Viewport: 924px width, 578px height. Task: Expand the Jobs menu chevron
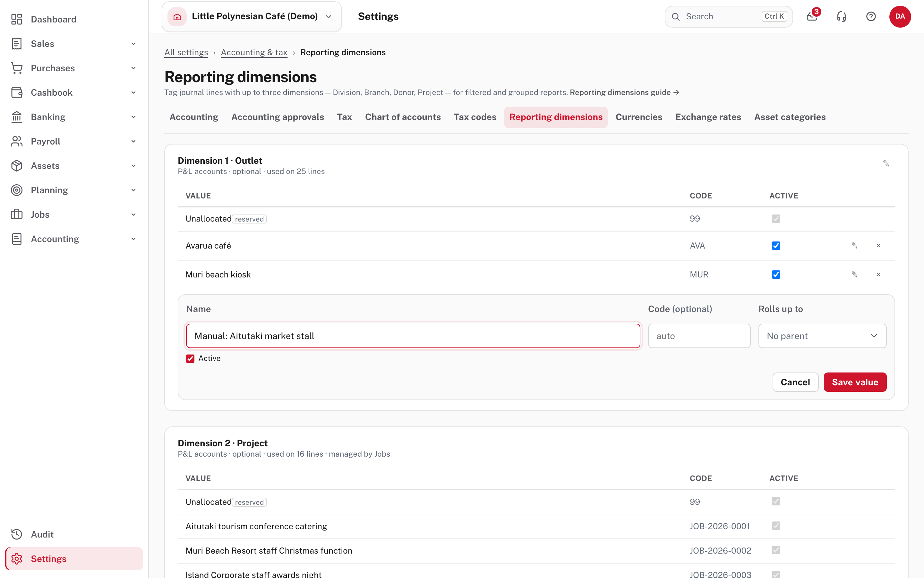(x=133, y=215)
